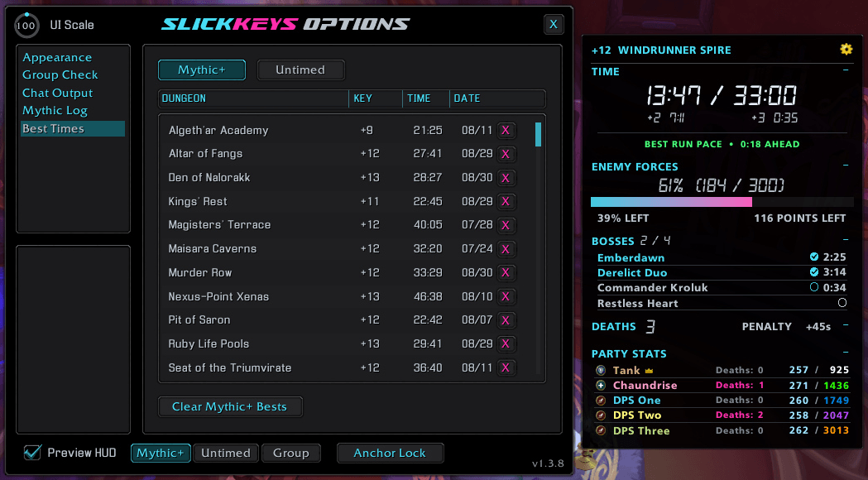
Task: Remove the Kings' Rest best time
Action: point(506,202)
